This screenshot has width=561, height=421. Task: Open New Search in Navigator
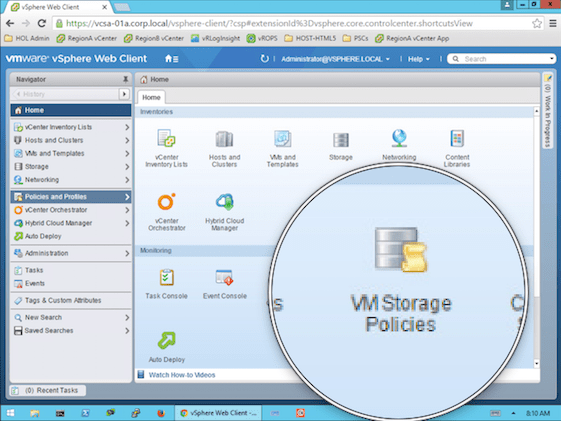pyautogui.click(x=71, y=317)
